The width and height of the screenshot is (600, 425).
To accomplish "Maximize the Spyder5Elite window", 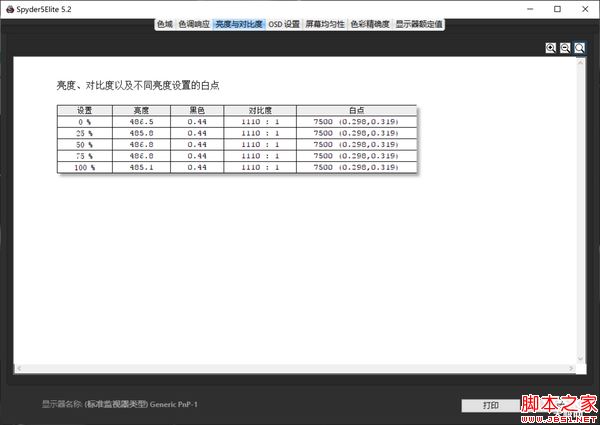I will click(x=558, y=9).
